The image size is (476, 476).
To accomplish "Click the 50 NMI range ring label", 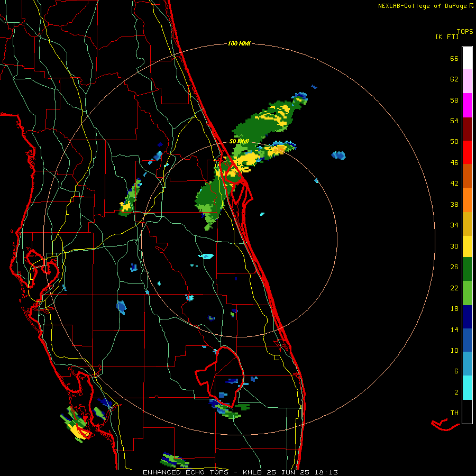I will pyautogui.click(x=239, y=141).
